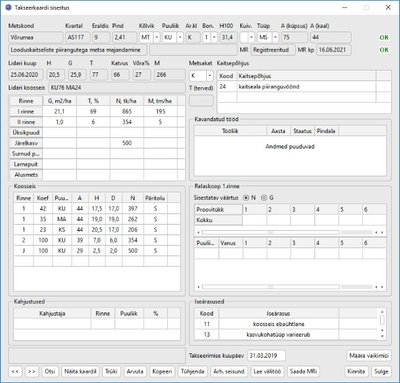Open the Bon. dropdown showing 1

coord(214,37)
